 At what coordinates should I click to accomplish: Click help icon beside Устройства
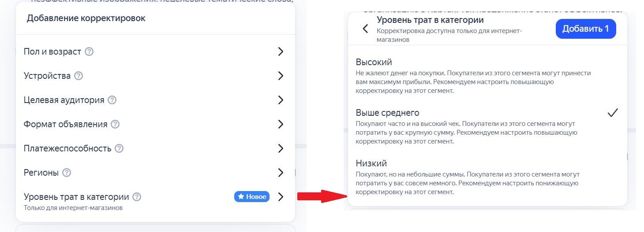click(79, 76)
